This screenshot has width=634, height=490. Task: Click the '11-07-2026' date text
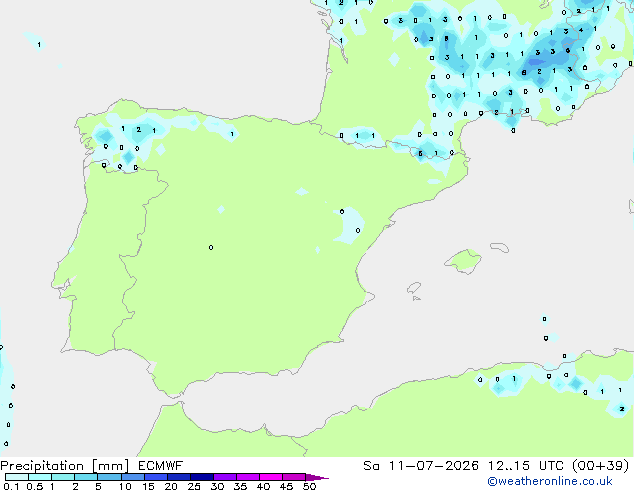click(x=433, y=466)
